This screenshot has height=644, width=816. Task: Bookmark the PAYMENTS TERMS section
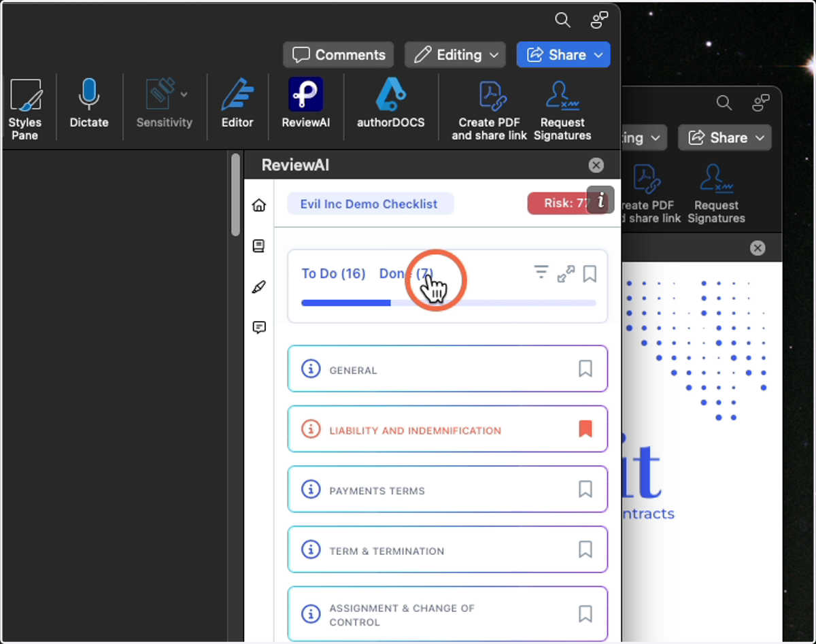pyautogui.click(x=585, y=490)
